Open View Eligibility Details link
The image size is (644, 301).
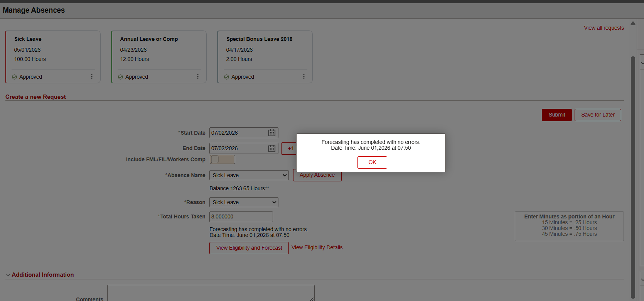click(x=317, y=247)
